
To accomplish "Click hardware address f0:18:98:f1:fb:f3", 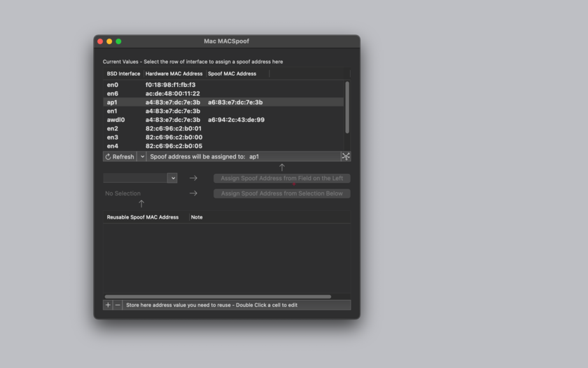I will point(170,85).
